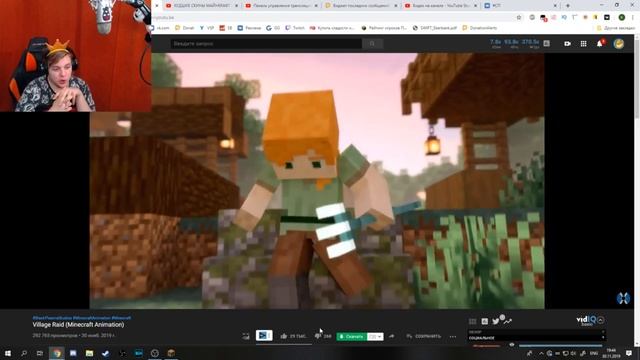This screenshot has height=360, width=640.
Task: Click the vidIQ trend graph icon
Action: (x=507, y=321)
